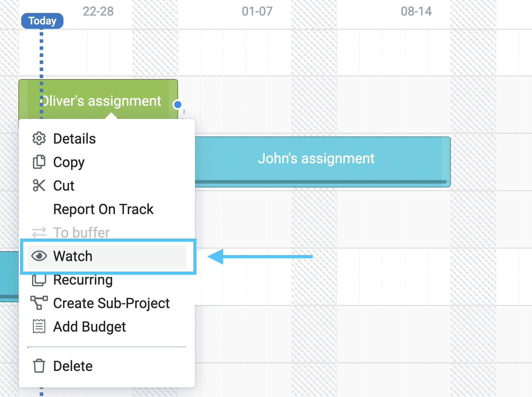Choose Delete in the context menu
The width and height of the screenshot is (532, 397).
pos(107,366)
